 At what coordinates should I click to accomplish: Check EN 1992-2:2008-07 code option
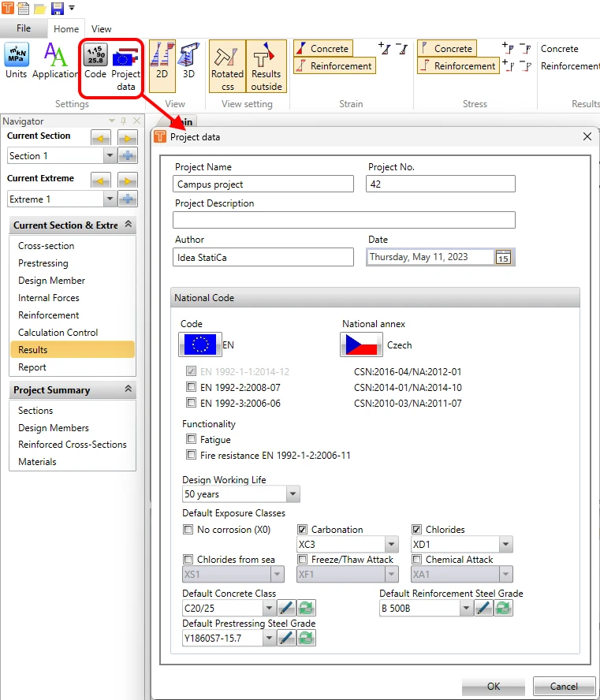point(191,387)
